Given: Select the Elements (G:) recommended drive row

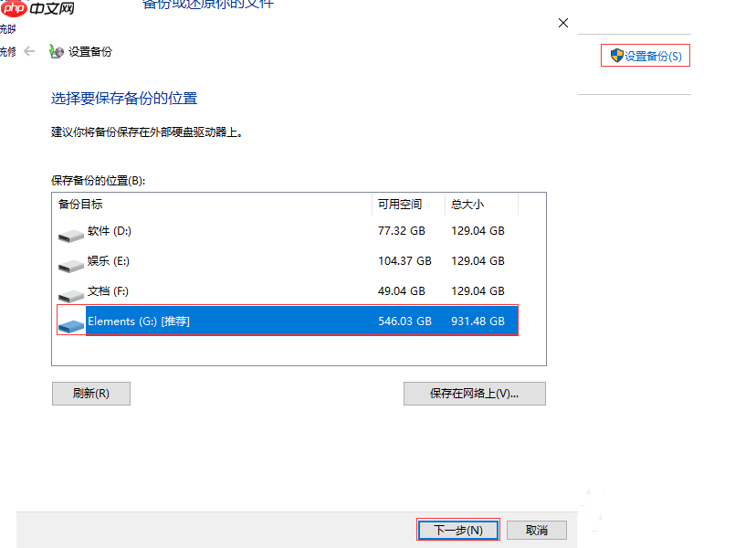Looking at the screenshot, I should (228, 321).
